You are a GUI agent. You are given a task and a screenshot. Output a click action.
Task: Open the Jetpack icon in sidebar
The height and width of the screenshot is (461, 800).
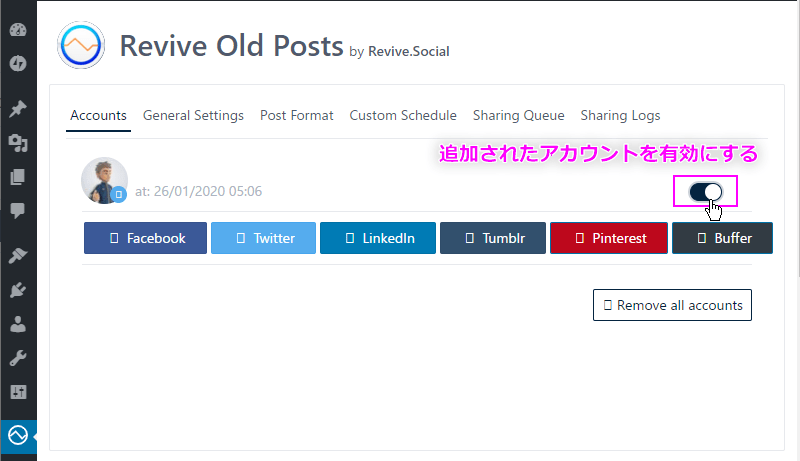[x=18, y=63]
